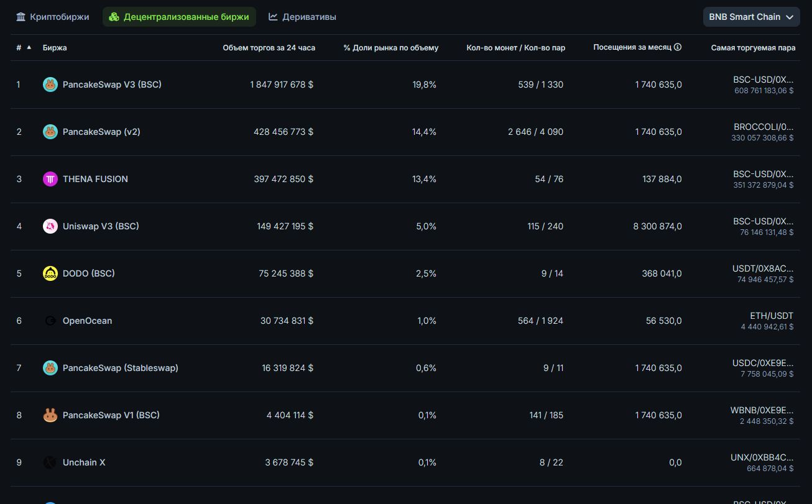The image size is (812, 504).
Task: Click the Uniswap V3 (BSC) unicorn icon
Action: coord(50,226)
